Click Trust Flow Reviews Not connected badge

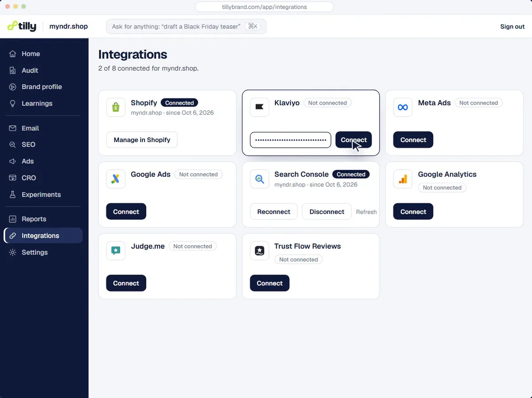[x=298, y=260]
